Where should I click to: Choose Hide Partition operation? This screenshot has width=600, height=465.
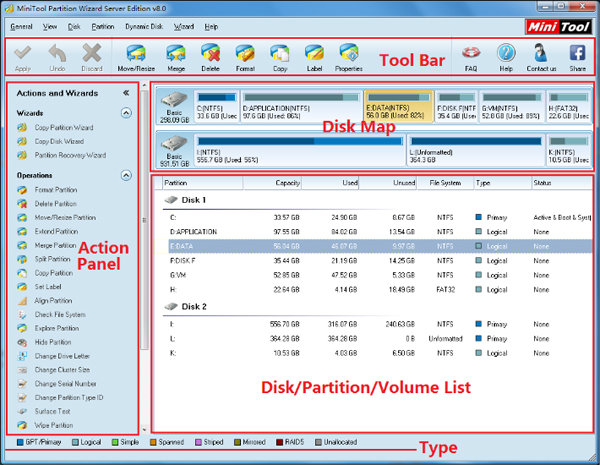click(x=53, y=342)
